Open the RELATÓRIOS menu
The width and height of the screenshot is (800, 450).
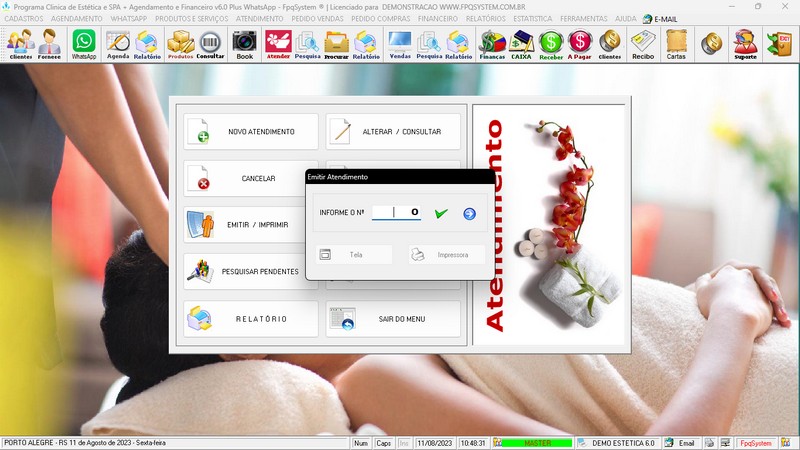click(486, 18)
